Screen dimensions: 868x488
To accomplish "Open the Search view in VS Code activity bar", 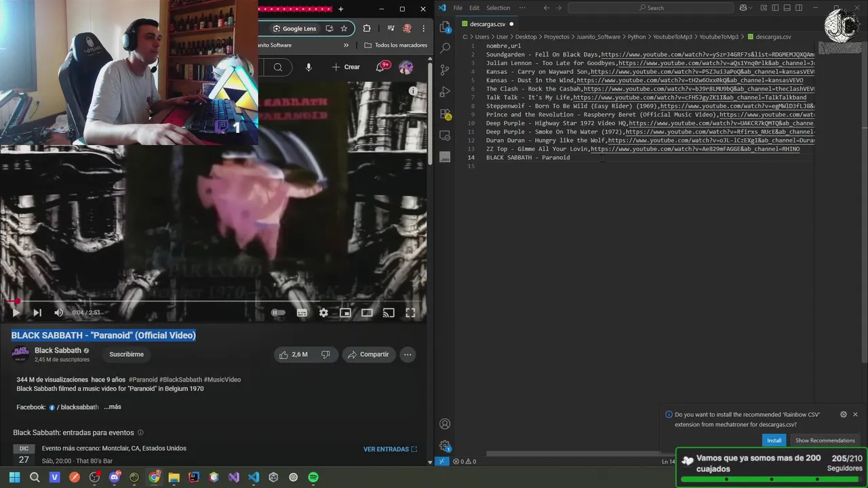I will point(445,48).
